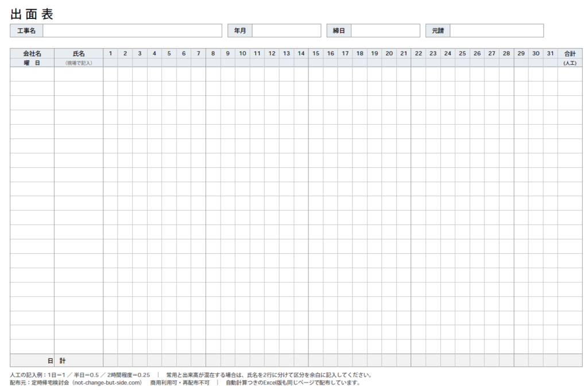This screenshot has width=588, height=390.
Task: Click the (人工) unit label
Action: (570, 63)
